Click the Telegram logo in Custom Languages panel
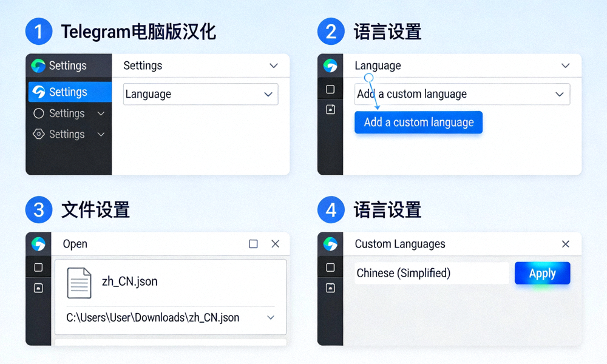 331,243
